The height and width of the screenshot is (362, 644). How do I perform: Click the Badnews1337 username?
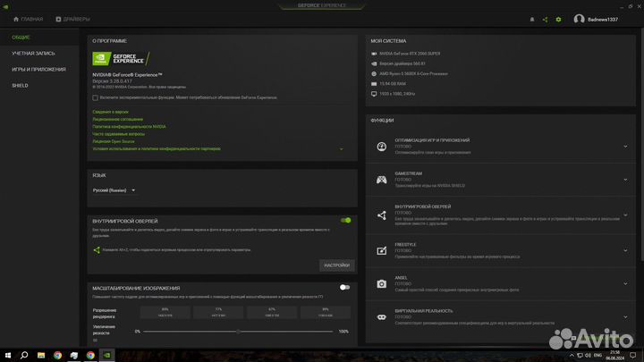click(603, 20)
